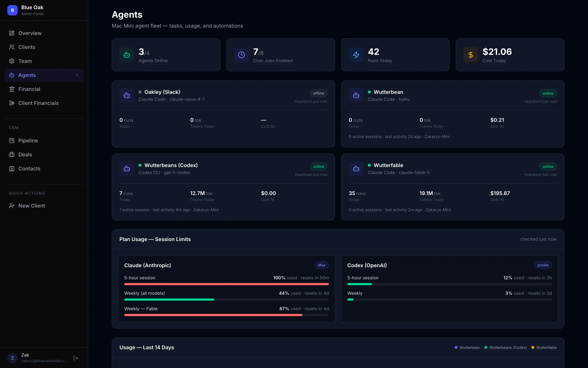The height and width of the screenshot is (368, 588).
Task: Click the Wutterbean $0.21 cost value
Action: tap(497, 120)
